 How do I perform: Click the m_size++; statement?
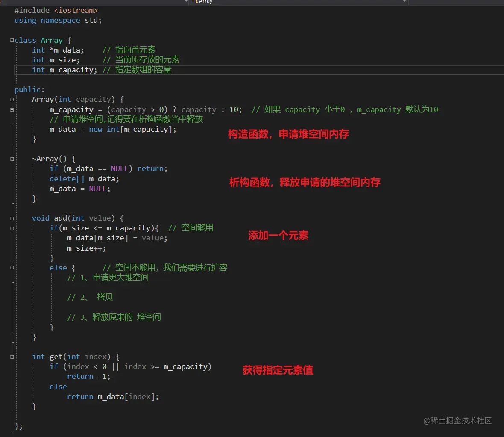86,248
